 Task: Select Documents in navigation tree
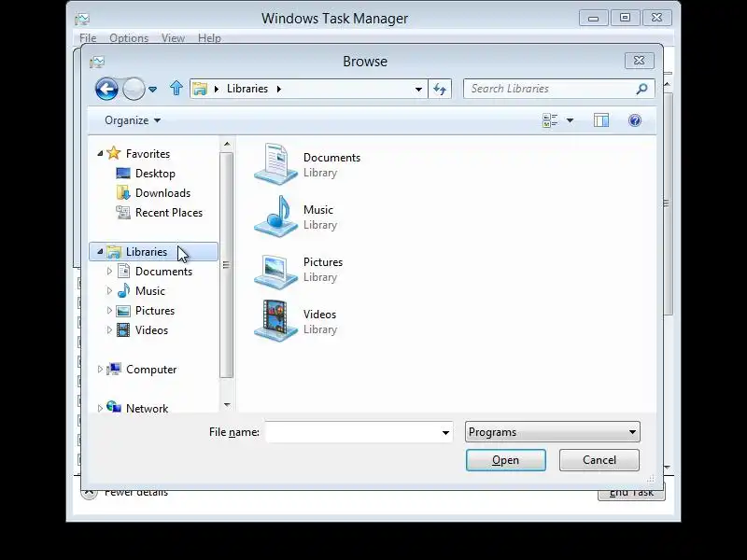[164, 272]
